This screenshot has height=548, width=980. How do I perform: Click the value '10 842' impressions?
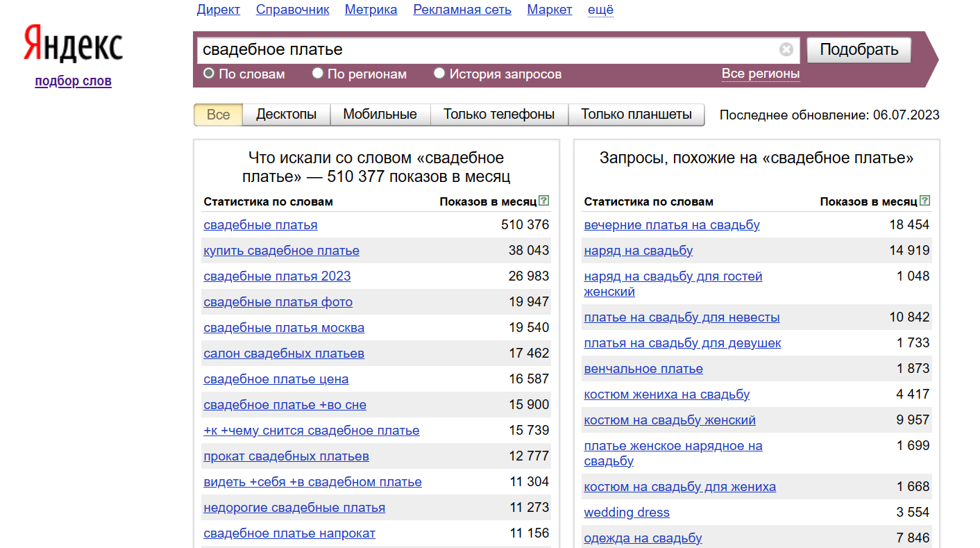coord(909,317)
